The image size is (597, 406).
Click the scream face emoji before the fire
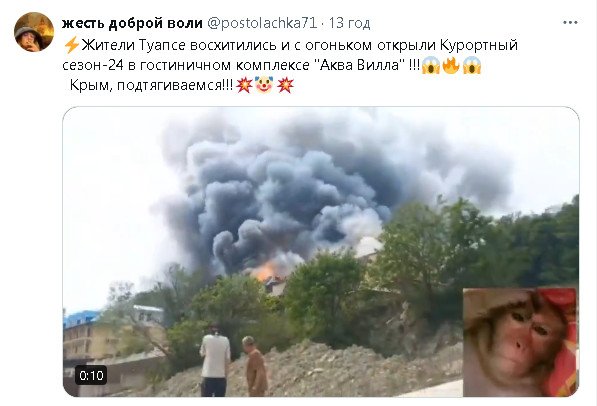click(x=431, y=65)
